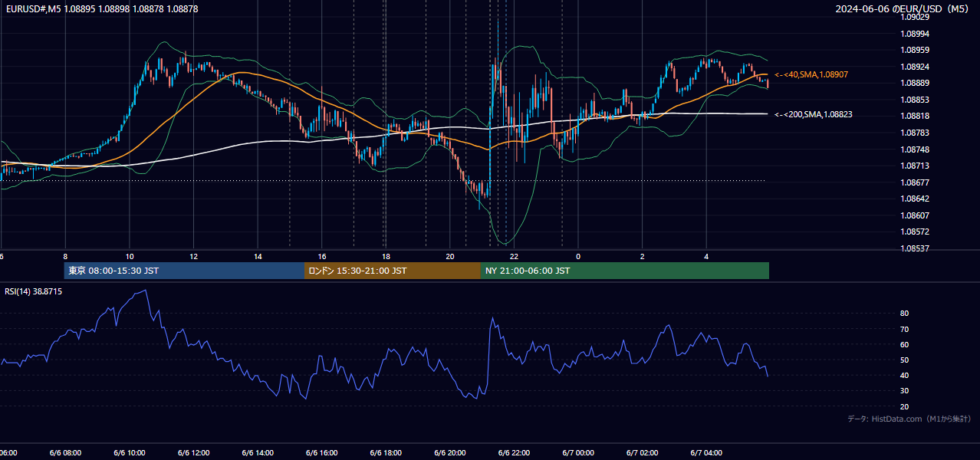Click the 6/6 16:00 date label on bottom axis

[x=322, y=453]
